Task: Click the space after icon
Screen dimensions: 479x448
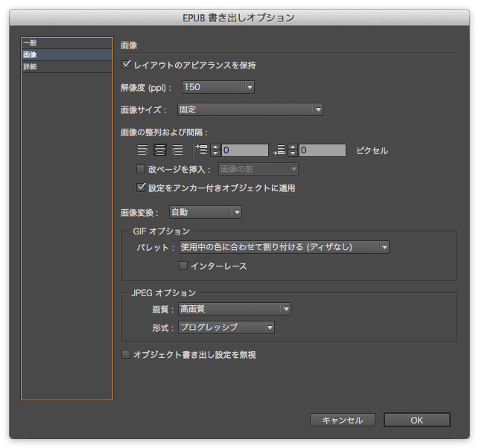Action: pyautogui.click(x=279, y=150)
